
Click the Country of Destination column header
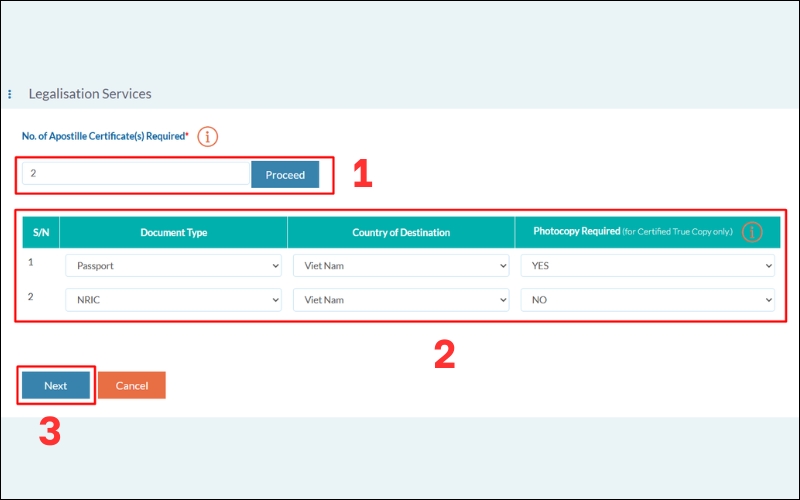(401, 233)
